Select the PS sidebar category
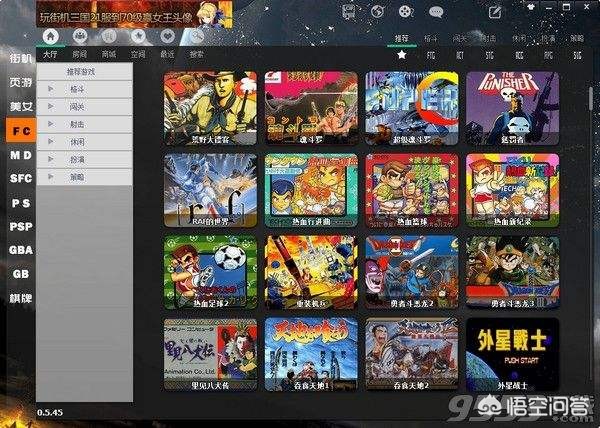The height and width of the screenshot is (428, 600). 21,203
